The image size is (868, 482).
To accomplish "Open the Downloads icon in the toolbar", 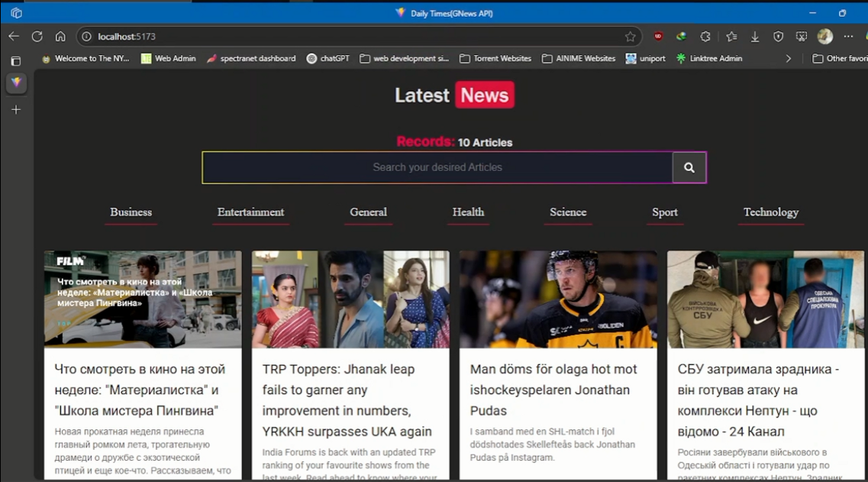I will tap(755, 36).
